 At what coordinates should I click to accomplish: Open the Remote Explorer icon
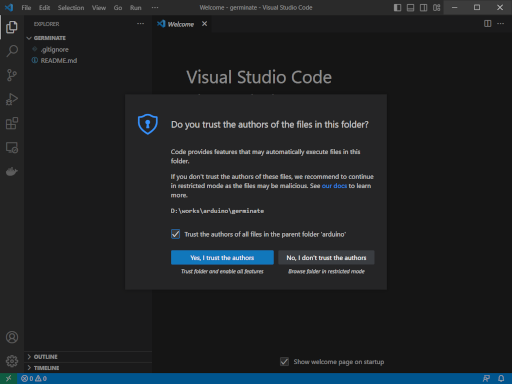coord(12,147)
